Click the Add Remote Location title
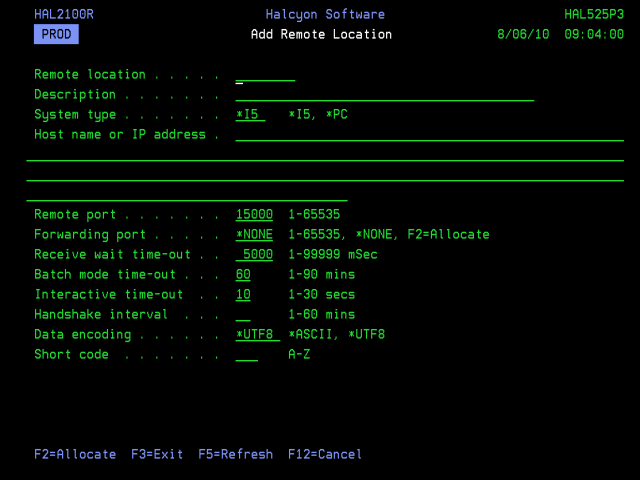640x480 pixels. pos(321,35)
